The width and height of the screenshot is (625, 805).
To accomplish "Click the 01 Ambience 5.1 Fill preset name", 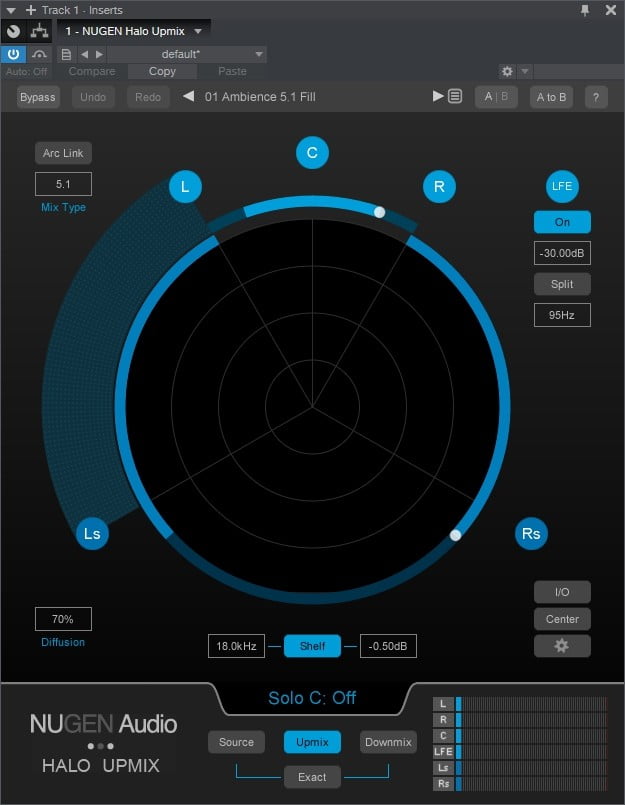I will pos(260,97).
